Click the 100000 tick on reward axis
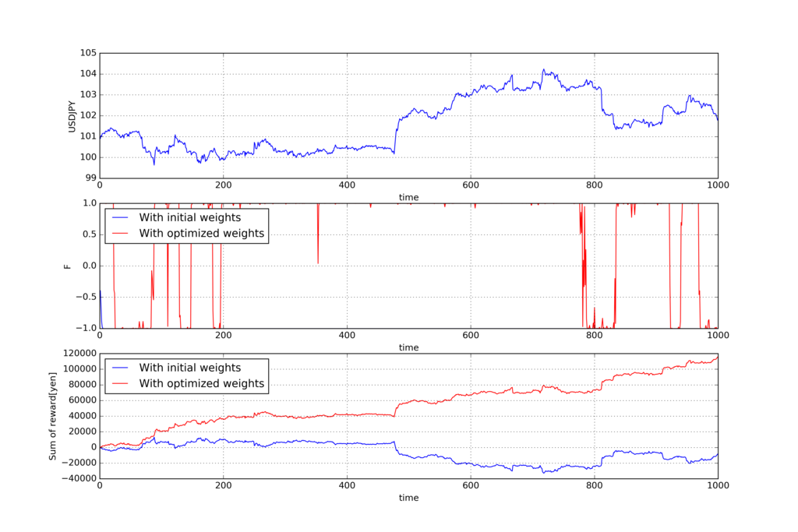Image resolution: width=798 pixels, height=532 pixels. point(79,368)
